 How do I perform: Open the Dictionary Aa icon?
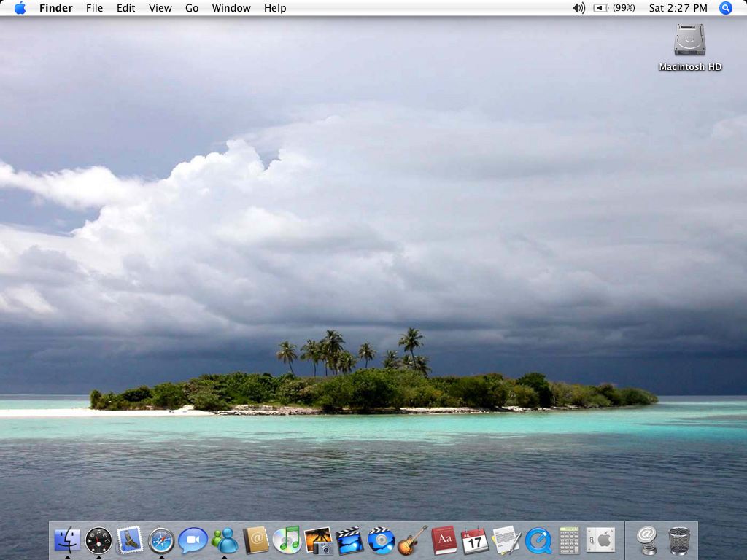pos(444,540)
